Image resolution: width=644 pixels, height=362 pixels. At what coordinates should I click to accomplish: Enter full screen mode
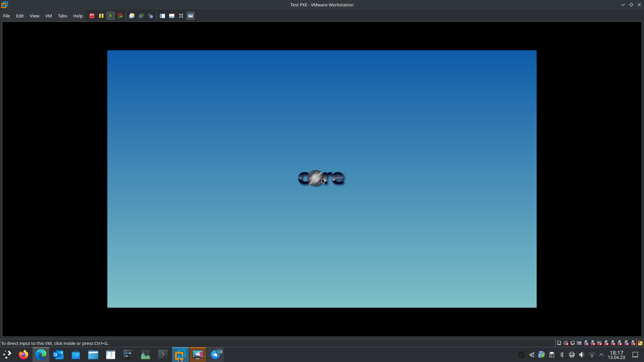(181, 16)
